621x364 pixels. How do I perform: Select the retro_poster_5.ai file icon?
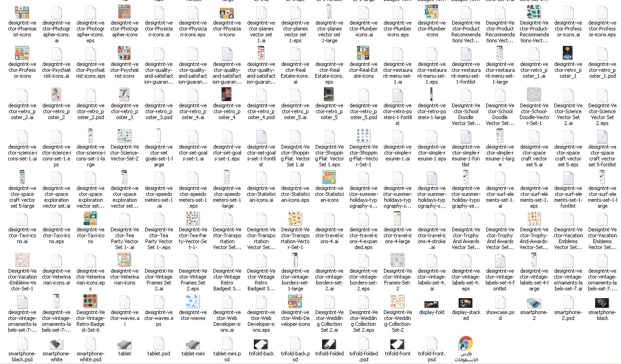pos(295,95)
